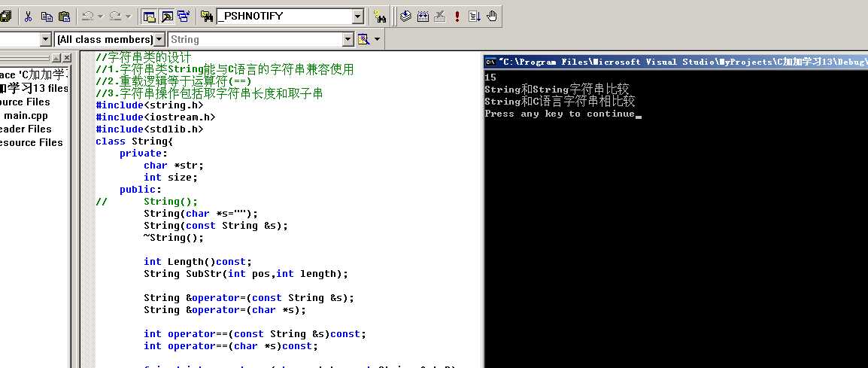Select main.cpp in the workspace tree

tap(26, 116)
